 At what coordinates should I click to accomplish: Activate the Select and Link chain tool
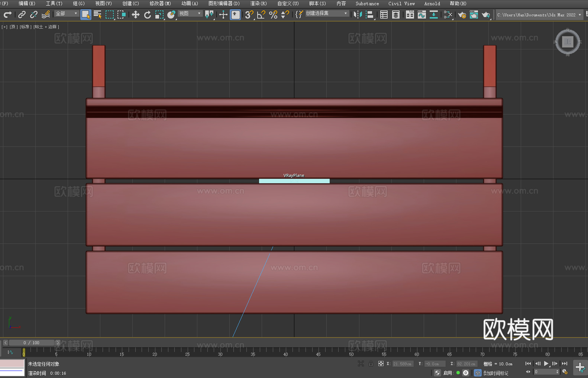[x=22, y=14]
